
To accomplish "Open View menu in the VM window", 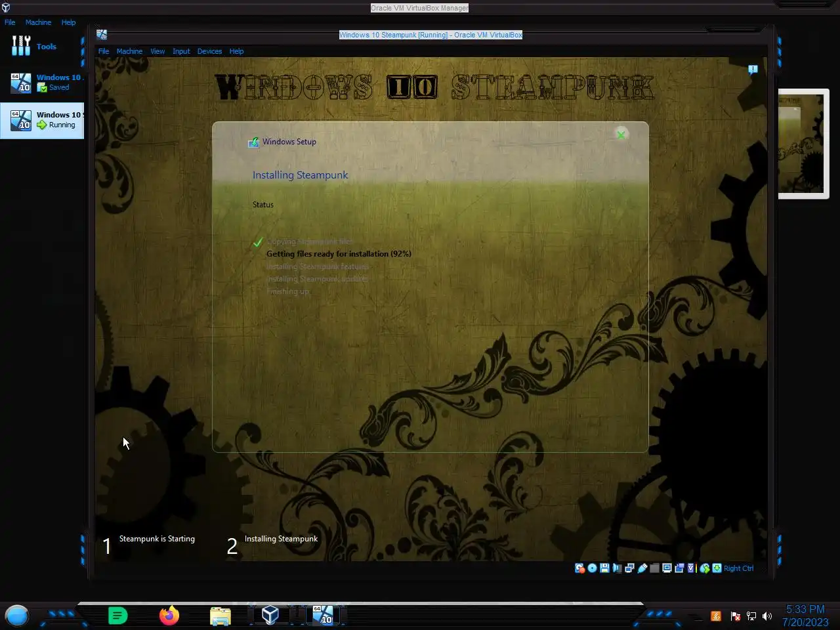I will 157,51.
